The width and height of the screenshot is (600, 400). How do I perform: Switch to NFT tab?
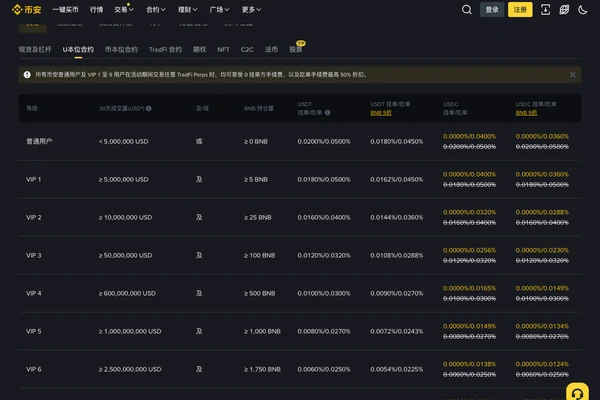223,49
